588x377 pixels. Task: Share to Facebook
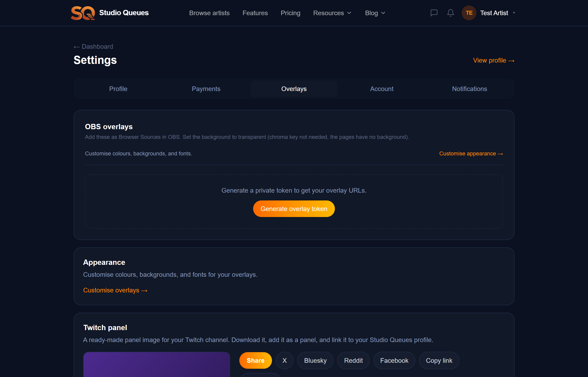(x=394, y=361)
